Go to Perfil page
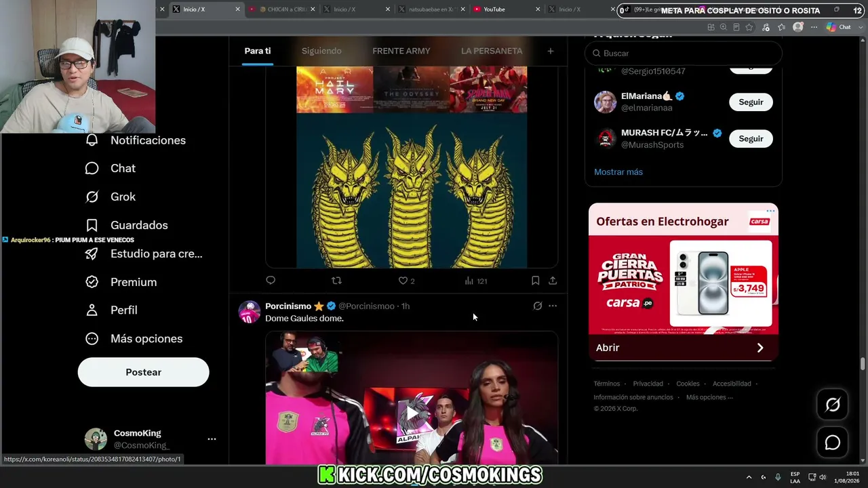This screenshot has width=868, height=488. pos(111,310)
